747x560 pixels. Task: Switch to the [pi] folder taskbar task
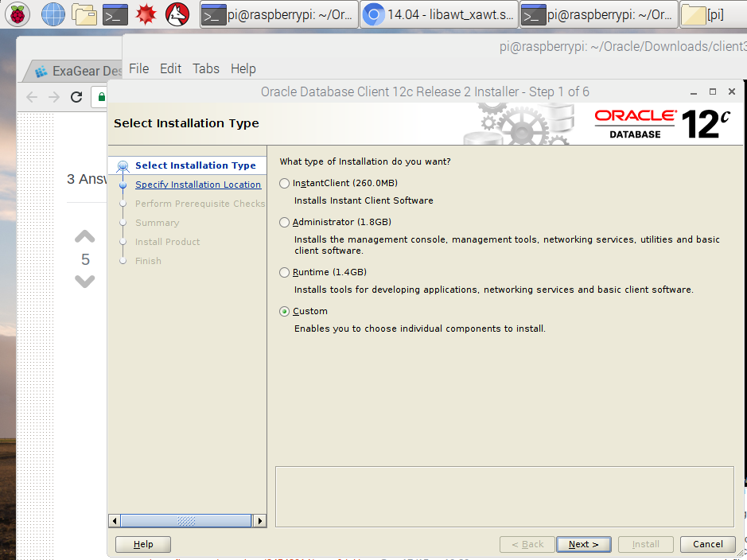[713, 15]
